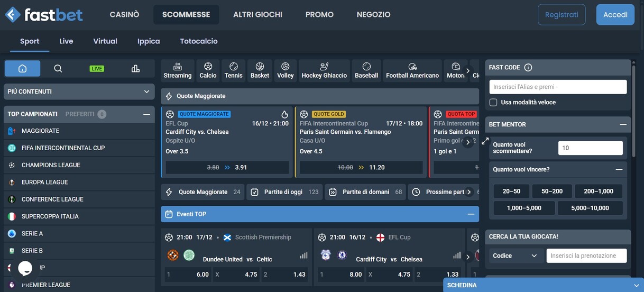Open the Codice dropdown
The width and height of the screenshot is (644, 292).
coord(515,256)
